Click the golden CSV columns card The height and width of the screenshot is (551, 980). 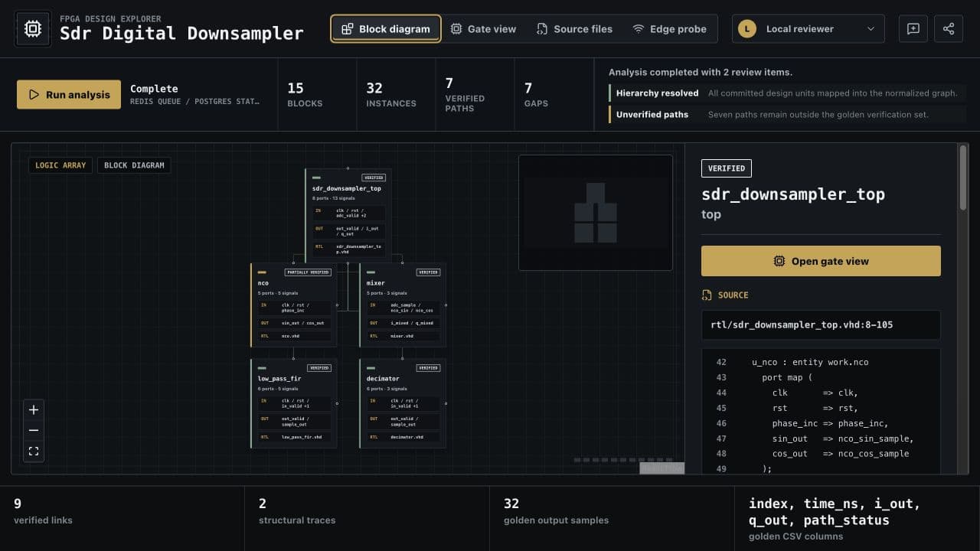point(857,519)
